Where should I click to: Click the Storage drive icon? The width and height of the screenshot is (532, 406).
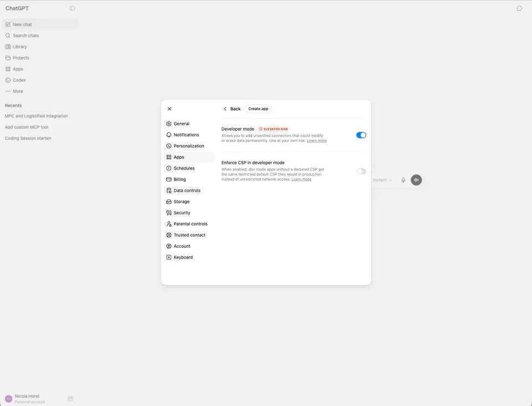[168, 202]
